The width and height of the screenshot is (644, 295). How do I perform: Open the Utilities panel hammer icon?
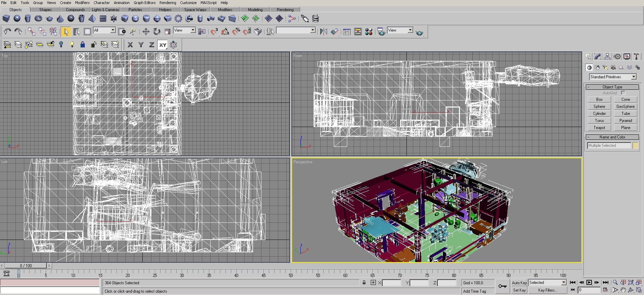636,56
